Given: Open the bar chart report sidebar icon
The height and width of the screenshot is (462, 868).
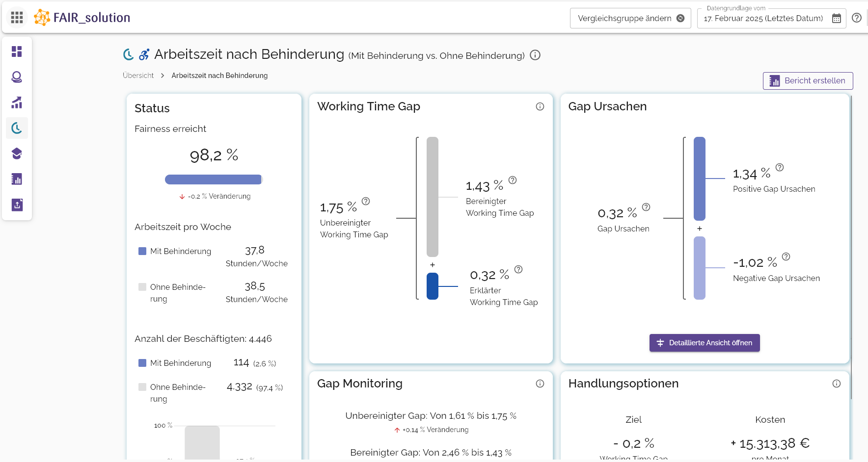Looking at the screenshot, I should 17,179.
